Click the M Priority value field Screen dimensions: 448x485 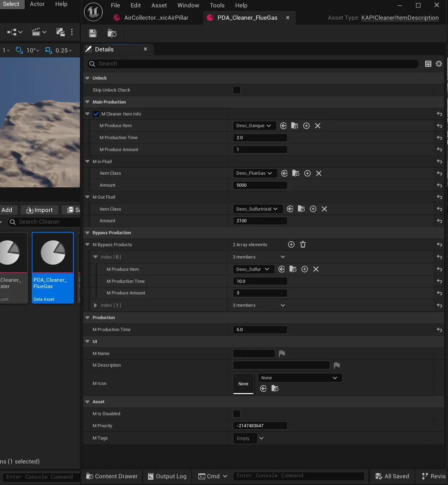click(260, 426)
